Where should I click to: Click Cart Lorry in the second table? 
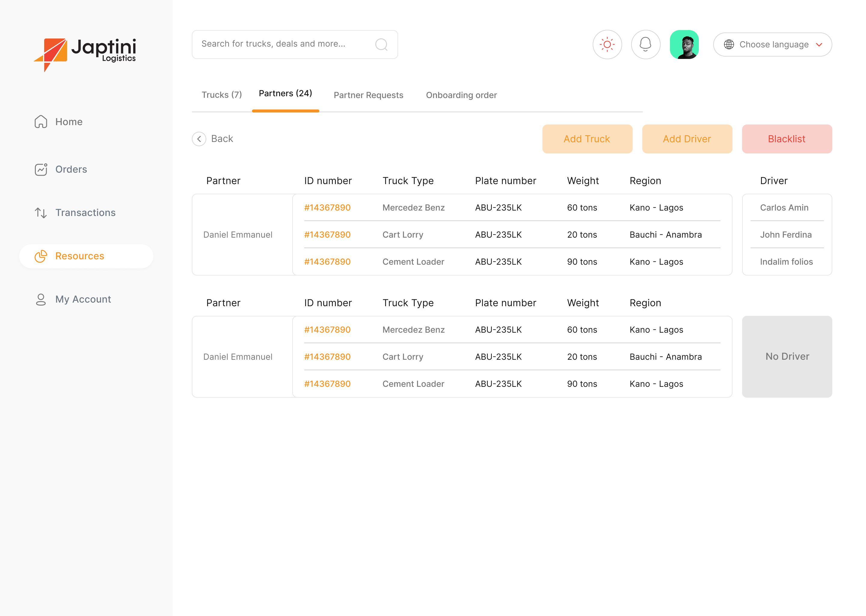pyautogui.click(x=403, y=357)
